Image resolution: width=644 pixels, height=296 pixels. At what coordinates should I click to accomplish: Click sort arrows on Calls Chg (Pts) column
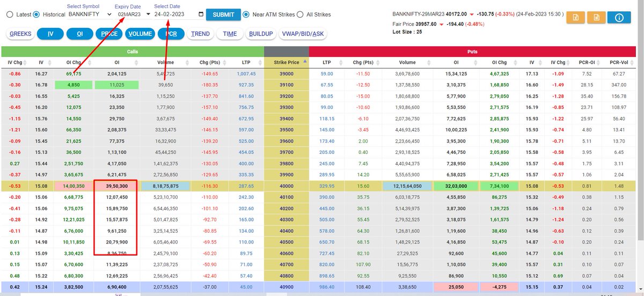[x=225, y=62]
